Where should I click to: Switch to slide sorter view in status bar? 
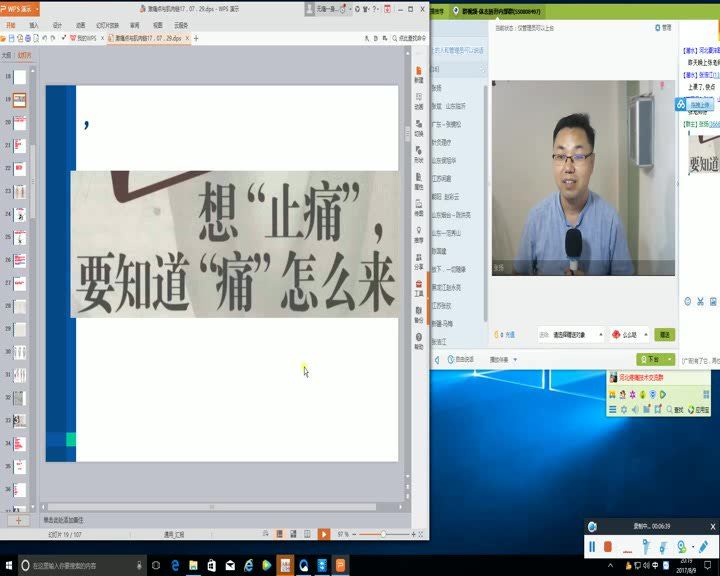point(293,534)
